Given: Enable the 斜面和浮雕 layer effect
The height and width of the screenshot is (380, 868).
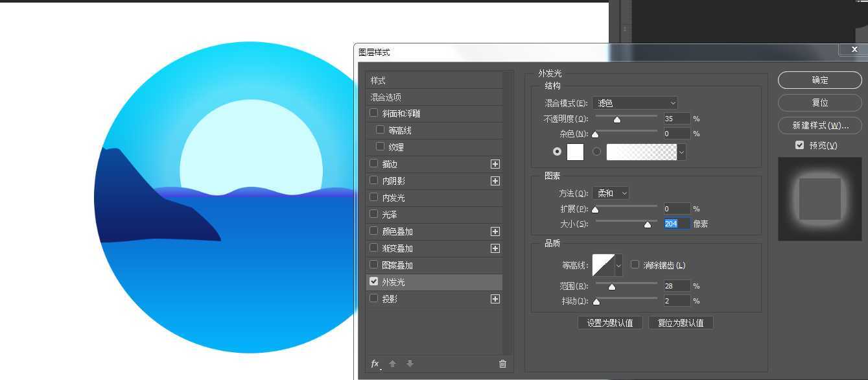Looking at the screenshot, I should pos(374,113).
